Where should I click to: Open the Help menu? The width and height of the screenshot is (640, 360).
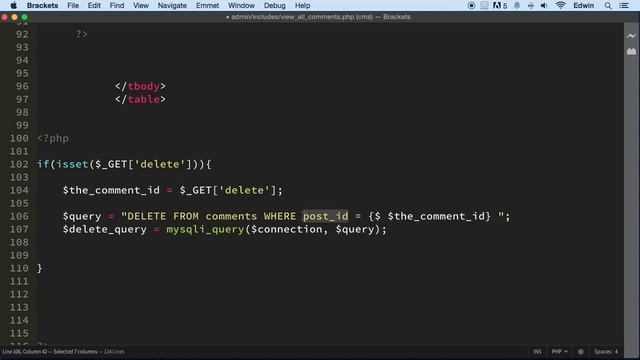(302, 5)
